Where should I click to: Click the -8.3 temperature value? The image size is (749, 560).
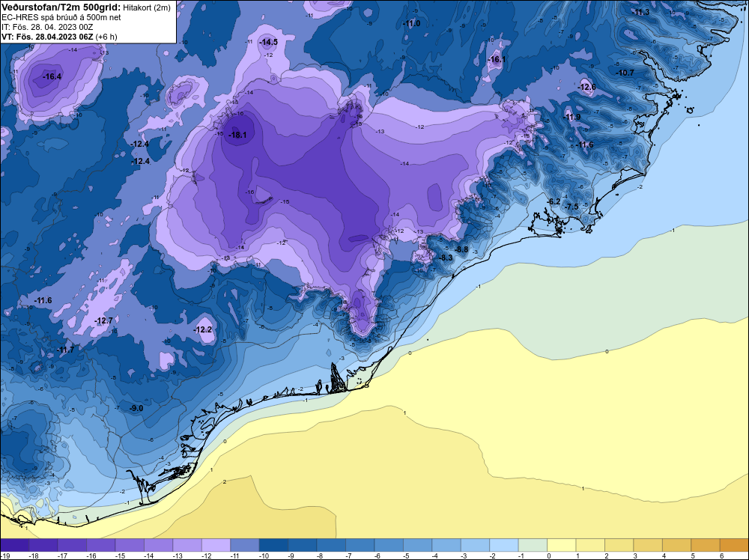point(446,258)
